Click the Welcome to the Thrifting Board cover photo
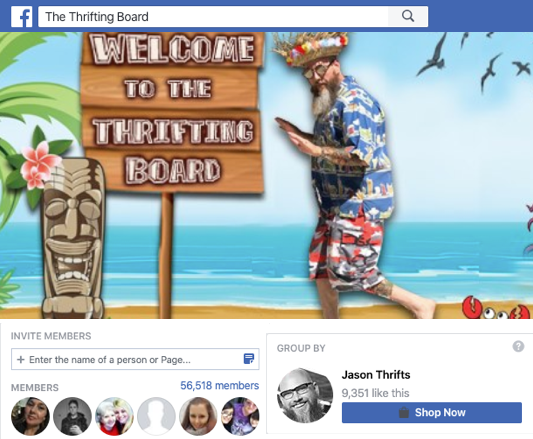Image resolution: width=533 pixels, height=439 pixels. 266,175
